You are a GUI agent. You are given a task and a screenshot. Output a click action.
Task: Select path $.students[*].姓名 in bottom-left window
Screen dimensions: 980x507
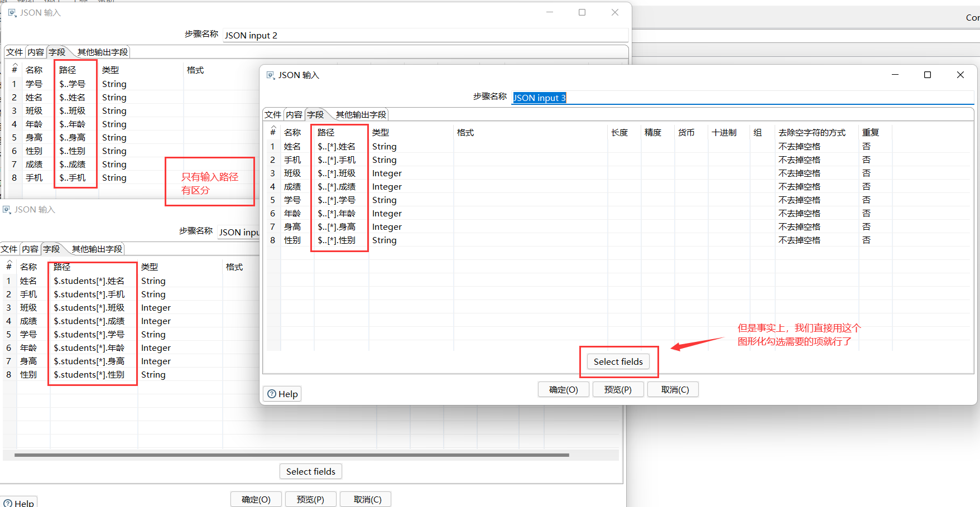[x=93, y=281]
